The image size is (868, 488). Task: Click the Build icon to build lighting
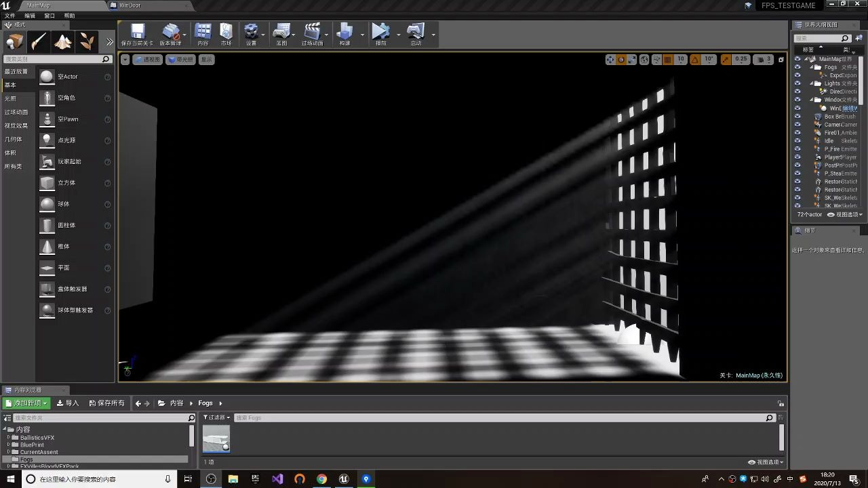[x=344, y=32]
